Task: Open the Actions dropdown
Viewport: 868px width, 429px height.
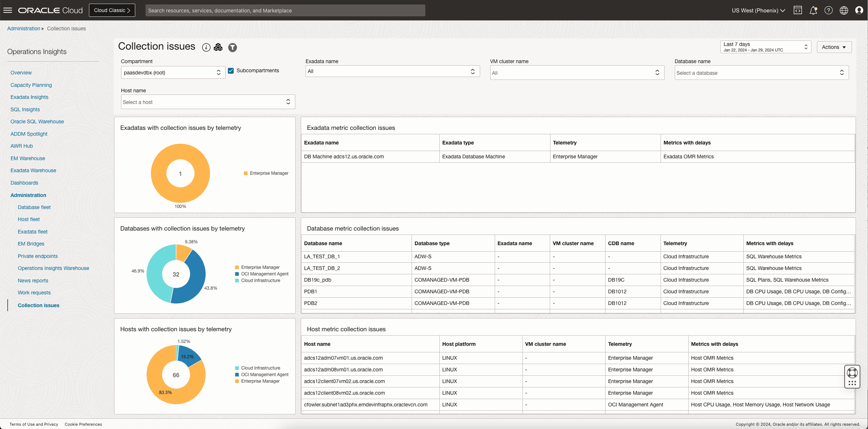Action: pyautogui.click(x=834, y=47)
